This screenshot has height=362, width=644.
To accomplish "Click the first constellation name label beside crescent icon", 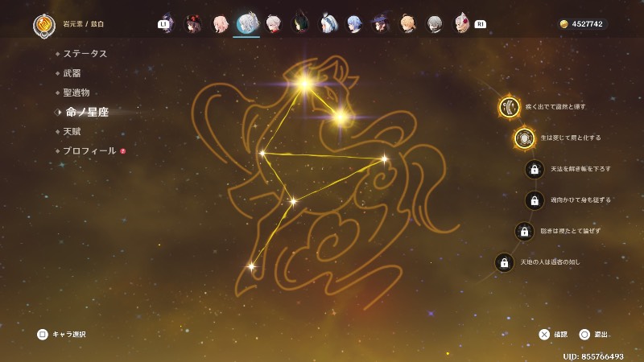I will [555, 107].
